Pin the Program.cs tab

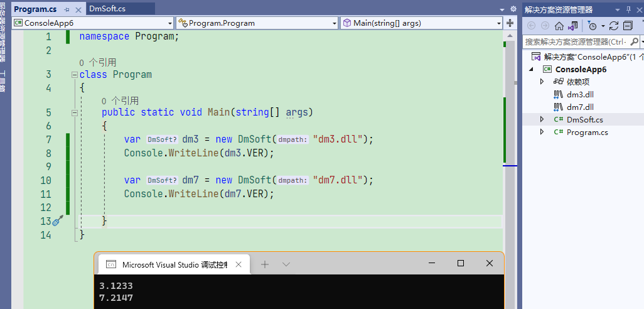[x=67, y=9]
